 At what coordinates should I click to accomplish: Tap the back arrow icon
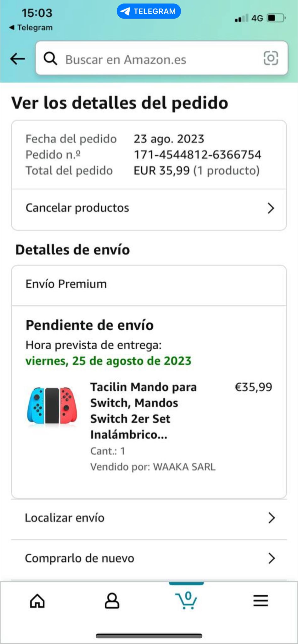18,58
